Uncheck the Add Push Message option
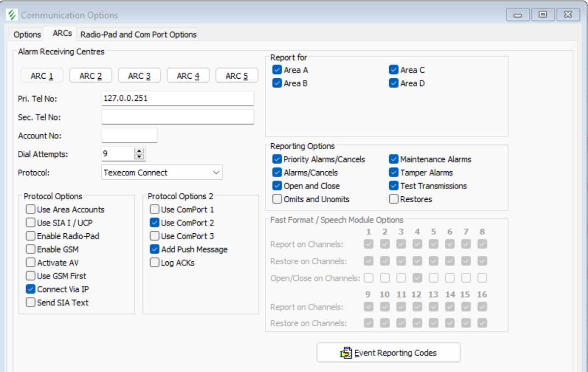 click(155, 249)
